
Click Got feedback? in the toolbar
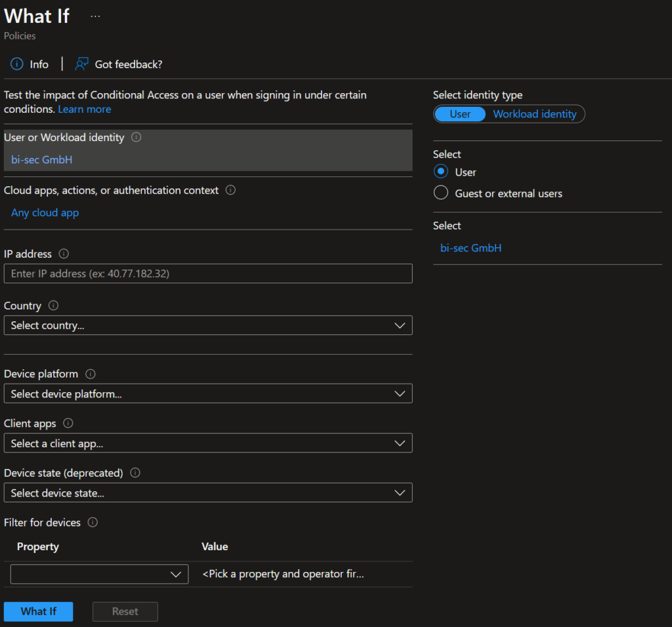(x=119, y=64)
